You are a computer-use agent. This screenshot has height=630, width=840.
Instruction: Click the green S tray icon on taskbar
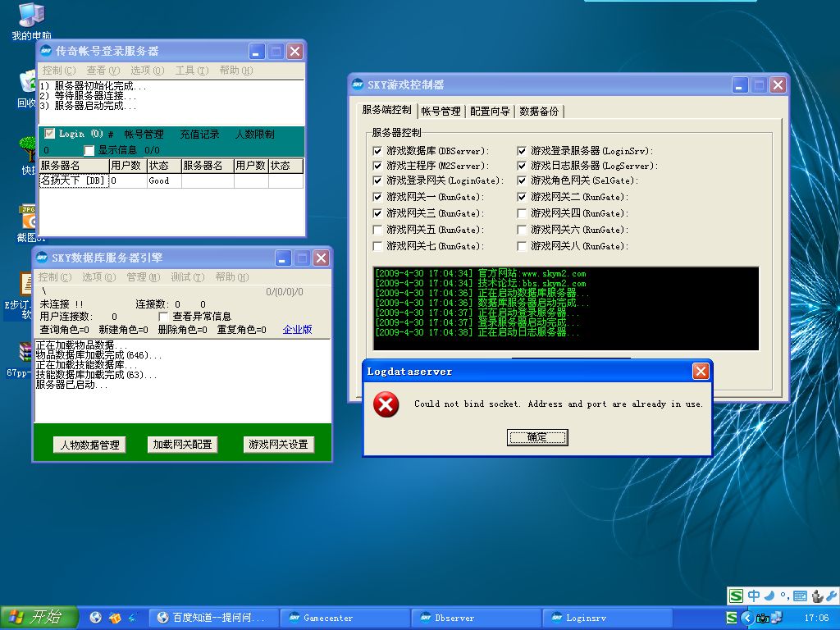[x=732, y=618]
